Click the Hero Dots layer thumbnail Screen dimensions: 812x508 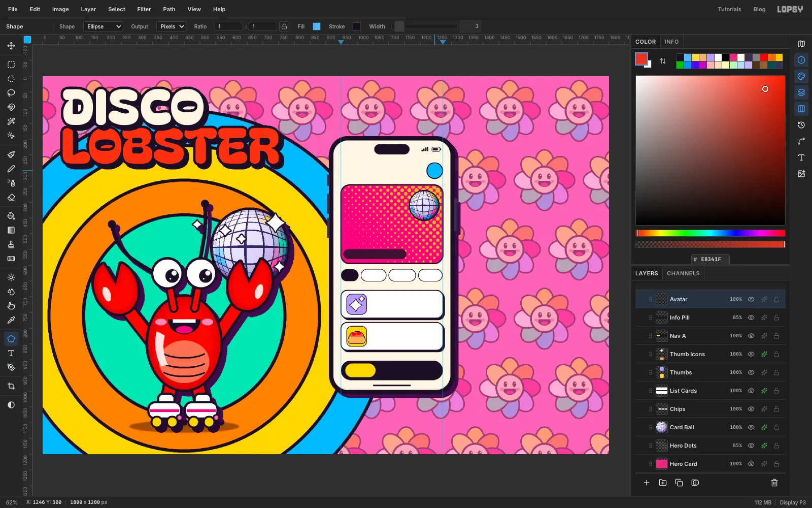(x=662, y=446)
